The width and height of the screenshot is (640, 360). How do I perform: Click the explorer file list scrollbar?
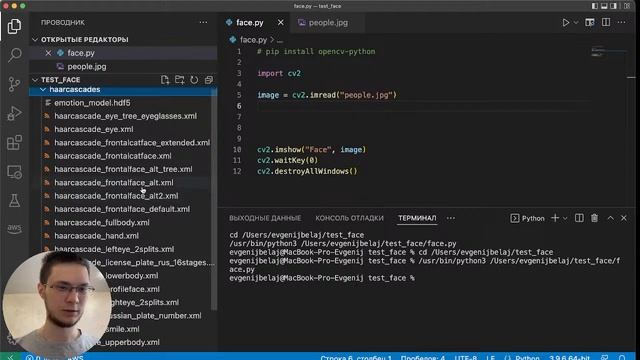coord(214,199)
